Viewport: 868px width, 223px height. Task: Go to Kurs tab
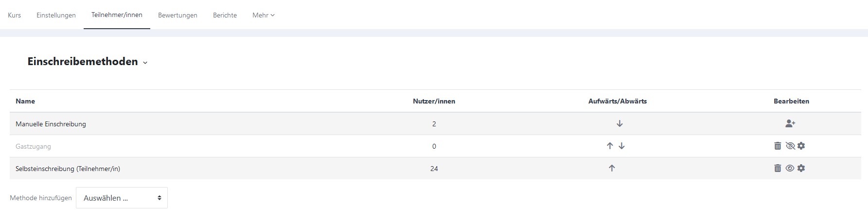[14, 15]
